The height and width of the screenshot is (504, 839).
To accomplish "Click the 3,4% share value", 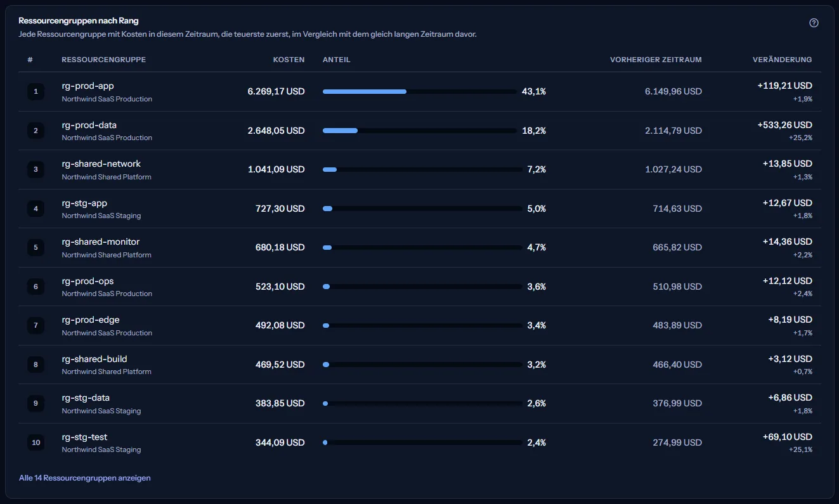I will pos(537,325).
